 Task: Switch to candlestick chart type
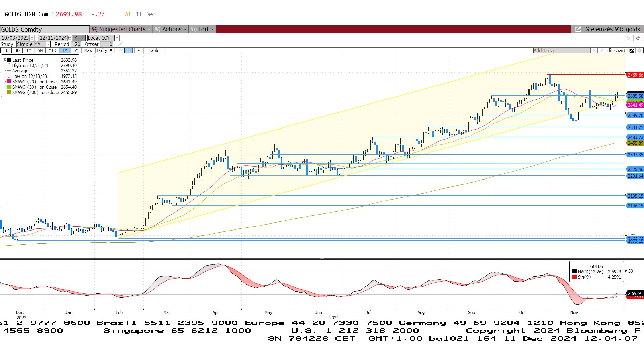point(129,50)
